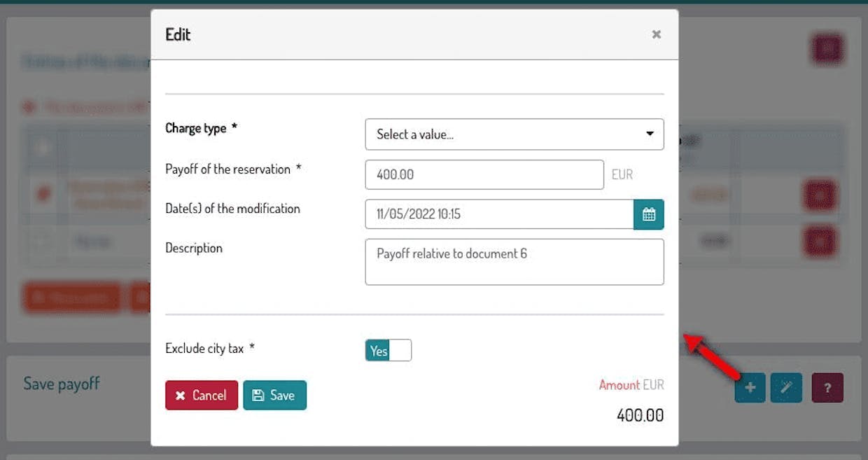Tick the table header select-all checkbox

pos(43,147)
